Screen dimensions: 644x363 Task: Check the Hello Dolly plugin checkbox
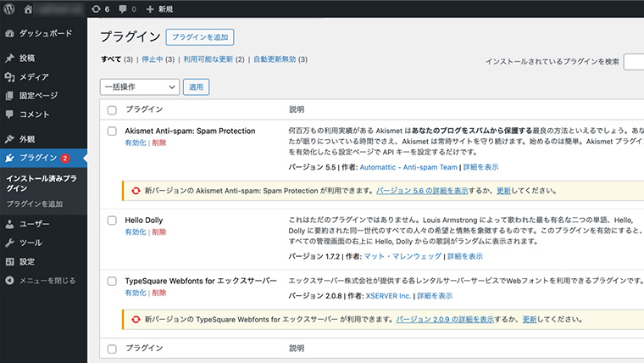pos(112,221)
